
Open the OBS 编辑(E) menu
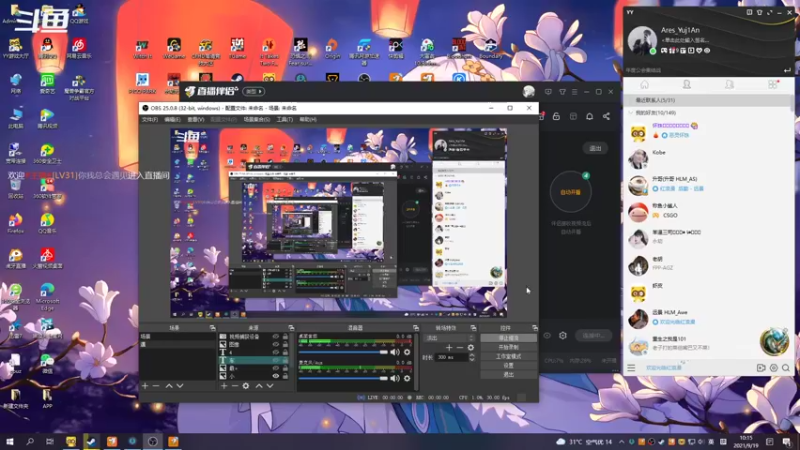[172, 119]
